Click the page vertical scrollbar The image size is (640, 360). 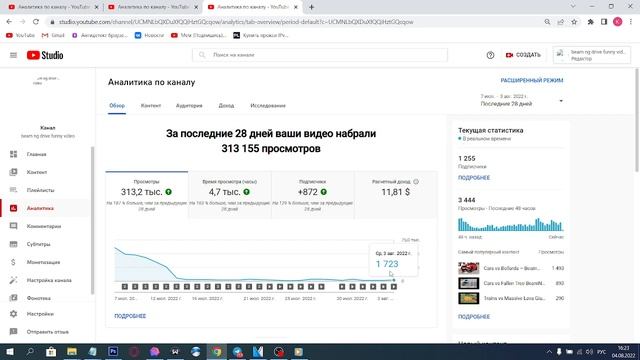(x=637, y=120)
